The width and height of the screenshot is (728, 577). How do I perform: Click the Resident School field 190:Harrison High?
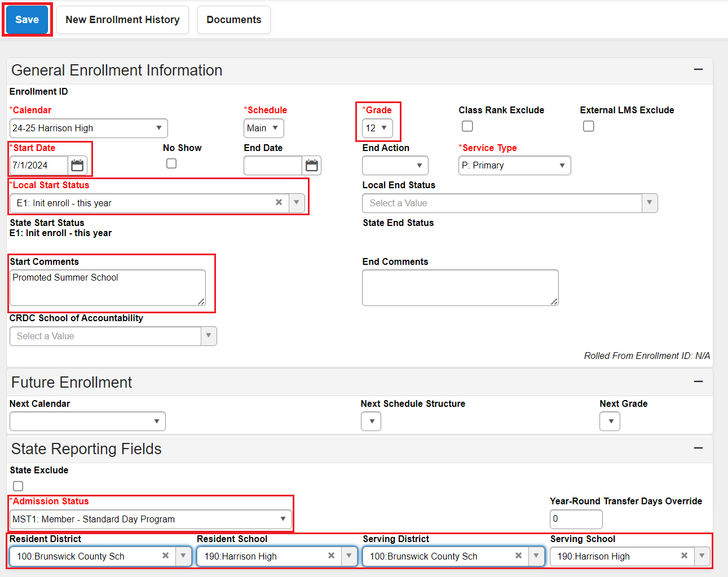[x=277, y=556]
